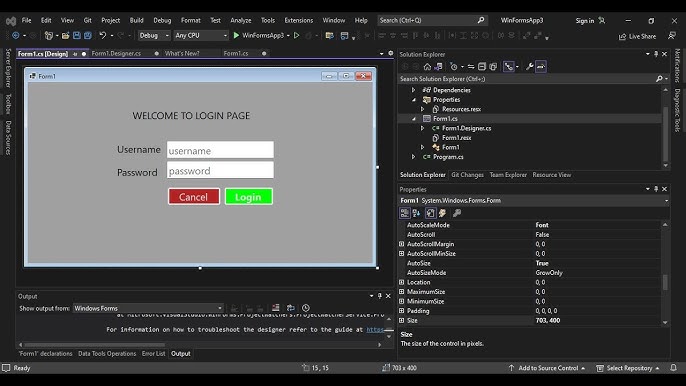This screenshot has width=686, height=386.
Task: Click the Live Share icon
Action: (623, 36)
